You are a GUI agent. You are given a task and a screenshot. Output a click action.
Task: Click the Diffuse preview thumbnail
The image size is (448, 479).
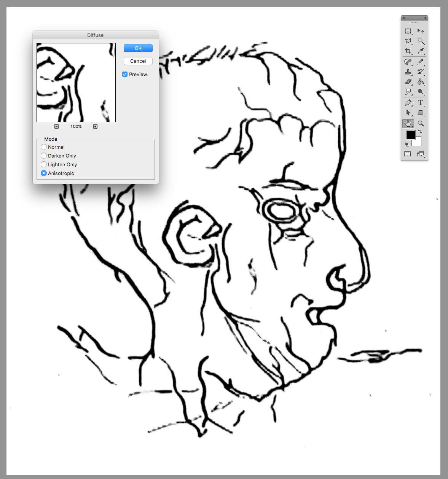(x=76, y=83)
